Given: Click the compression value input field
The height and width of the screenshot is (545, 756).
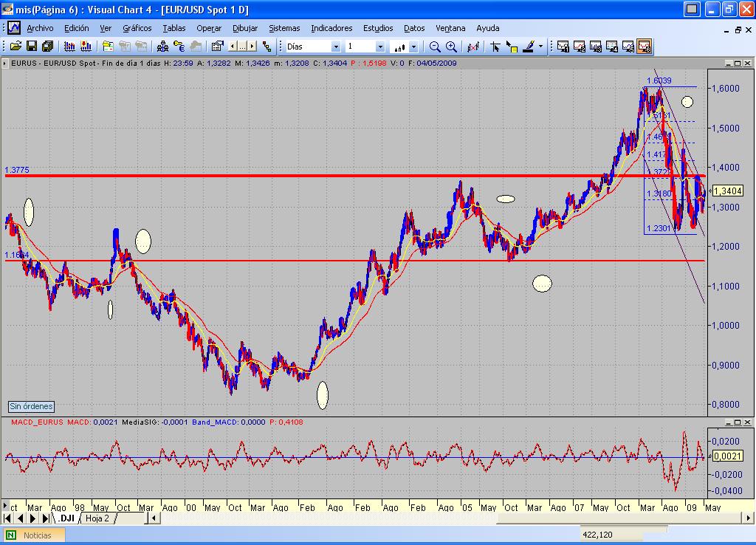Looking at the screenshot, I should (x=362, y=47).
